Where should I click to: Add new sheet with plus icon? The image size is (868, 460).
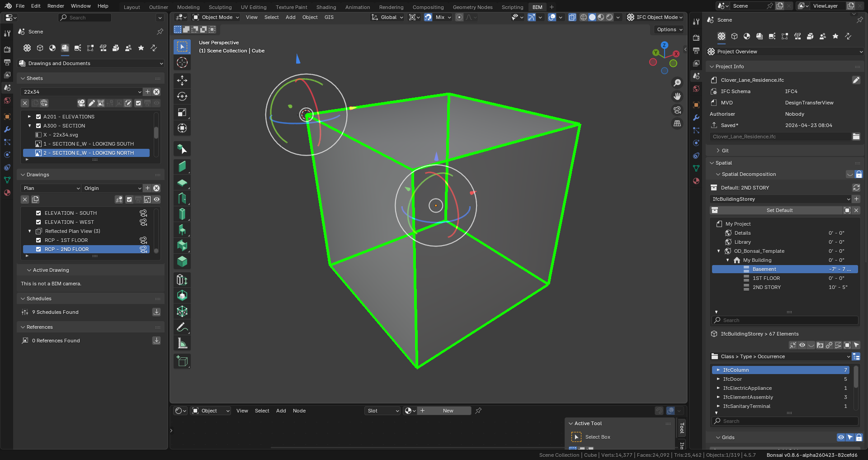(x=147, y=92)
